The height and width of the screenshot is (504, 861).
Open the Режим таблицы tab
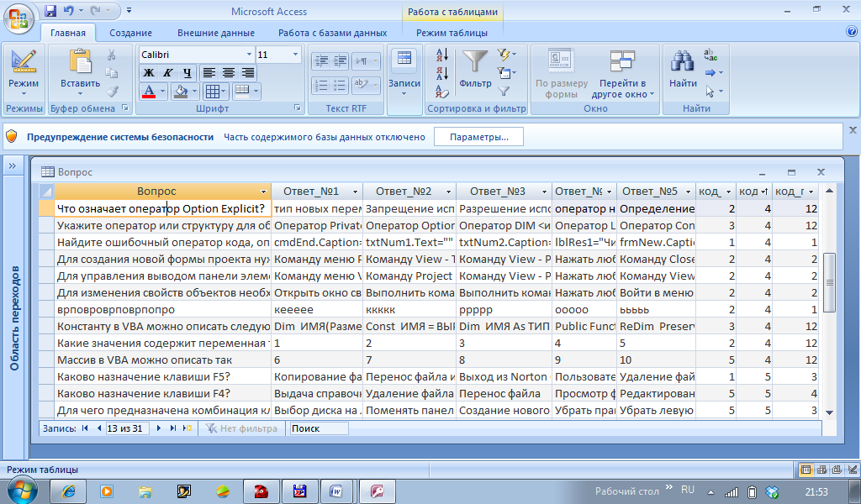[x=452, y=33]
